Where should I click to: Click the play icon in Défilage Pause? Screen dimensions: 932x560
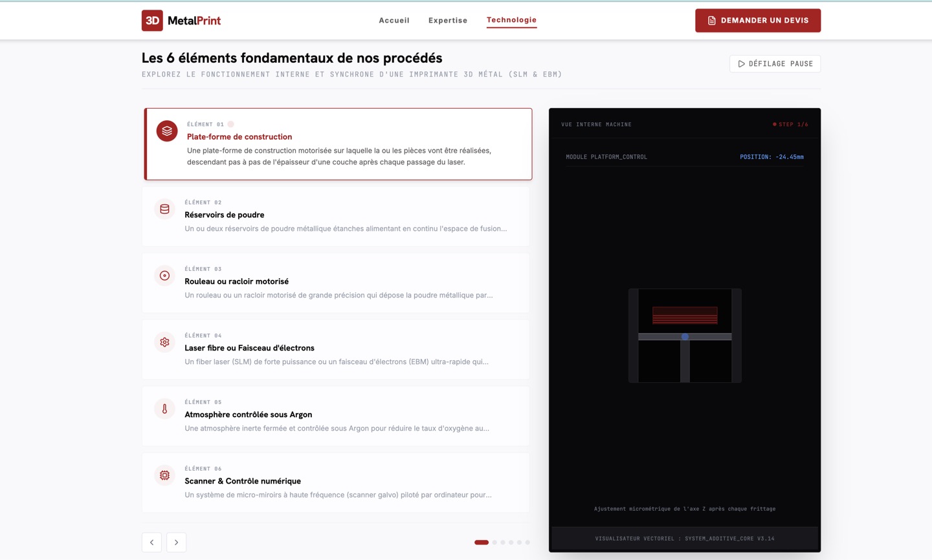tap(742, 64)
